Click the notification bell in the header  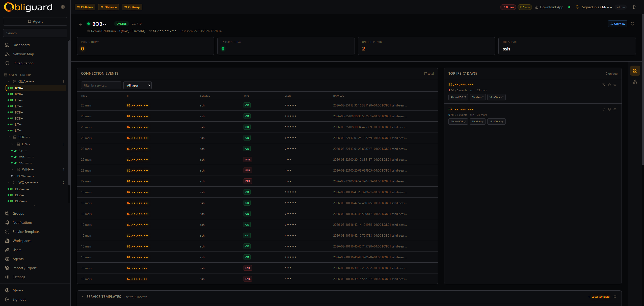pyautogui.click(x=577, y=7)
